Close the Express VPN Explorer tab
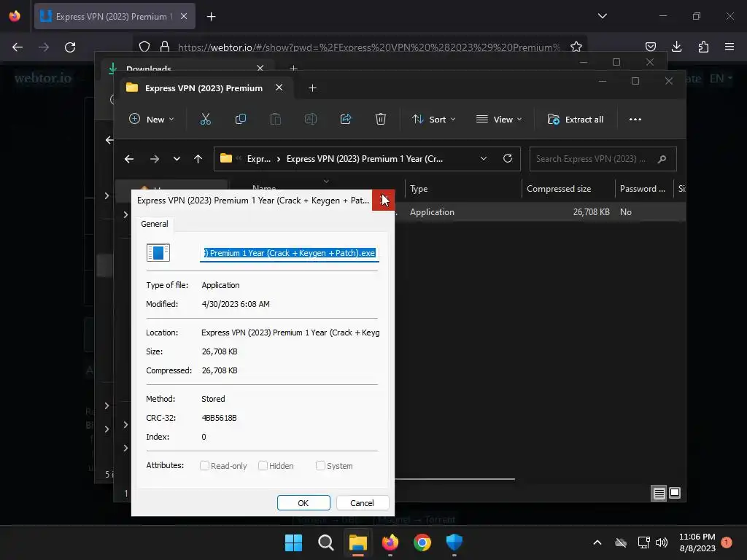The height and width of the screenshot is (560, 747). coord(279,87)
